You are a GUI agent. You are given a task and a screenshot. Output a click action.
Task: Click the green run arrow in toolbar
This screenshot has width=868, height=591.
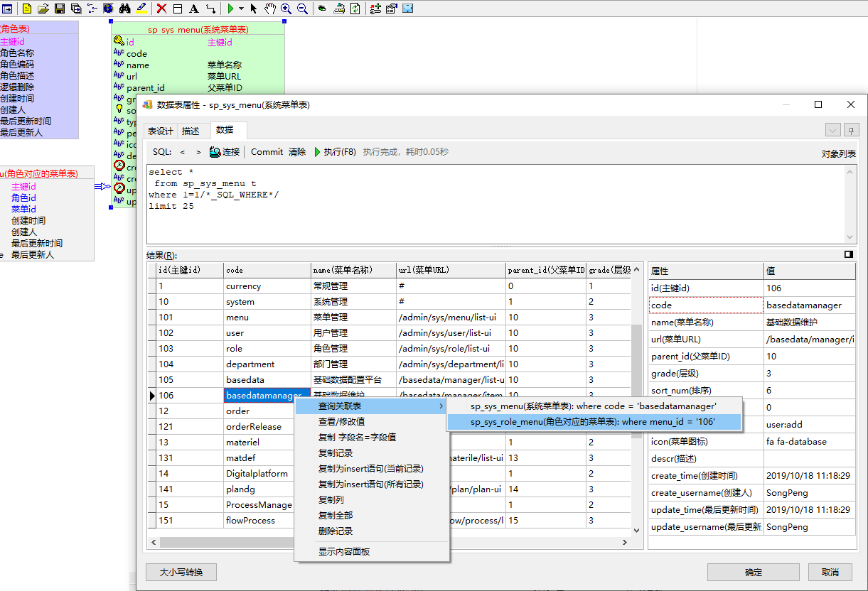[x=230, y=9]
